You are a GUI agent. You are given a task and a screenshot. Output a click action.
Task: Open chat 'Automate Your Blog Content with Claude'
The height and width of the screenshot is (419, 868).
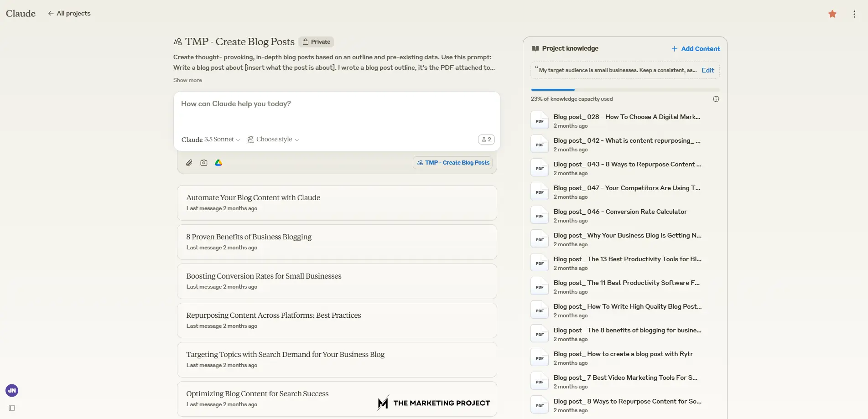[x=337, y=203]
